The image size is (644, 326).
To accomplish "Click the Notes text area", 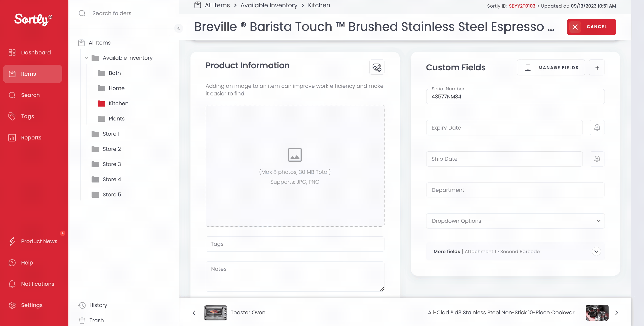I will coord(295,276).
